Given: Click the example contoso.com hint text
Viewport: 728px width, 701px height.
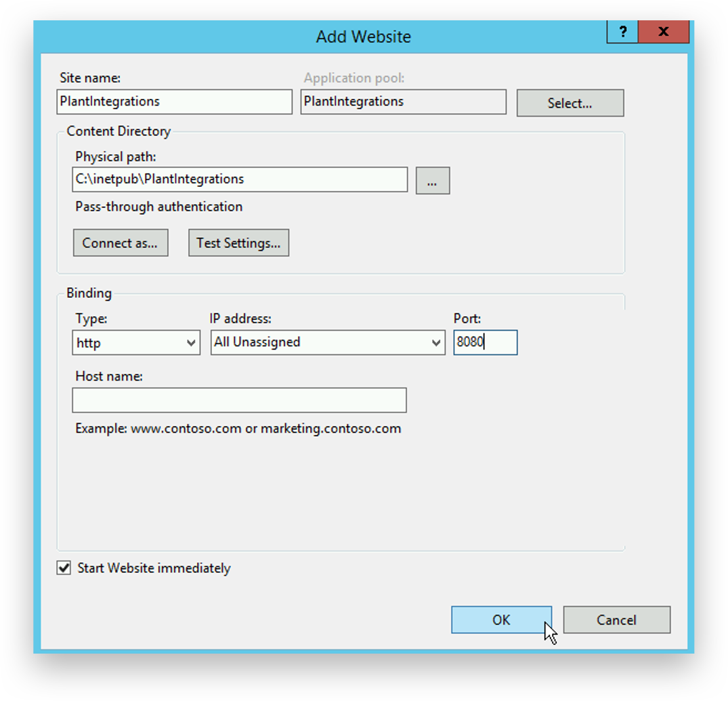Looking at the screenshot, I should (x=238, y=429).
